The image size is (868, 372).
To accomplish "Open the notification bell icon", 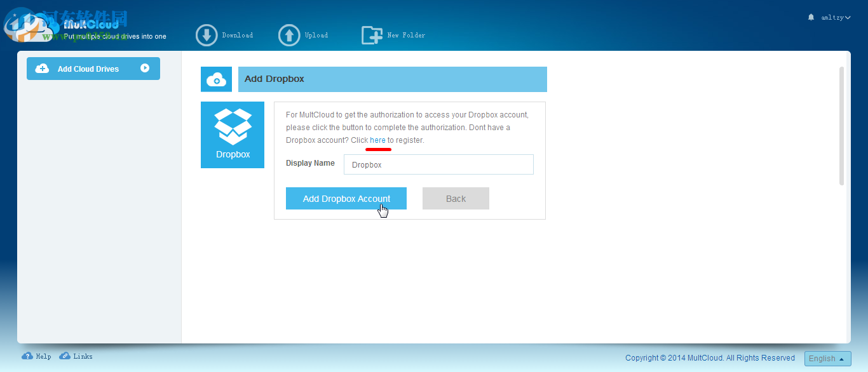I will 810,17.
